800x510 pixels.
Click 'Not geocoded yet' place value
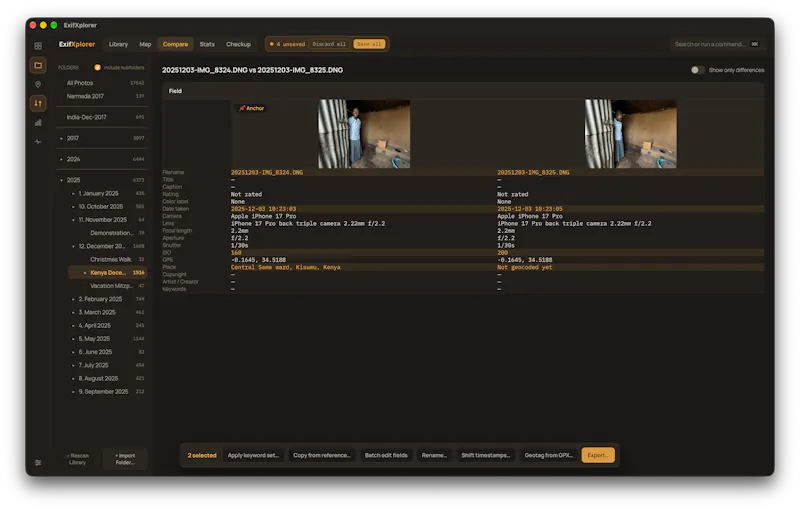[x=524, y=267]
